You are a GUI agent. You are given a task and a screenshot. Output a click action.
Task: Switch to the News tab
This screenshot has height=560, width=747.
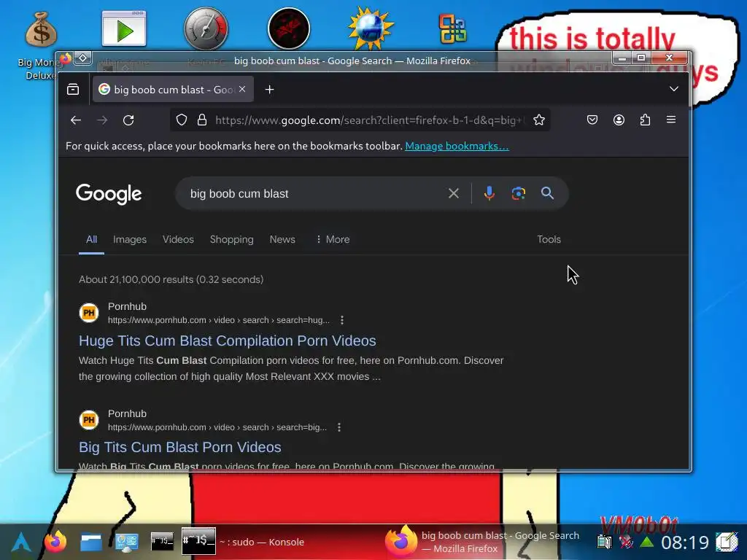pyautogui.click(x=282, y=239)
